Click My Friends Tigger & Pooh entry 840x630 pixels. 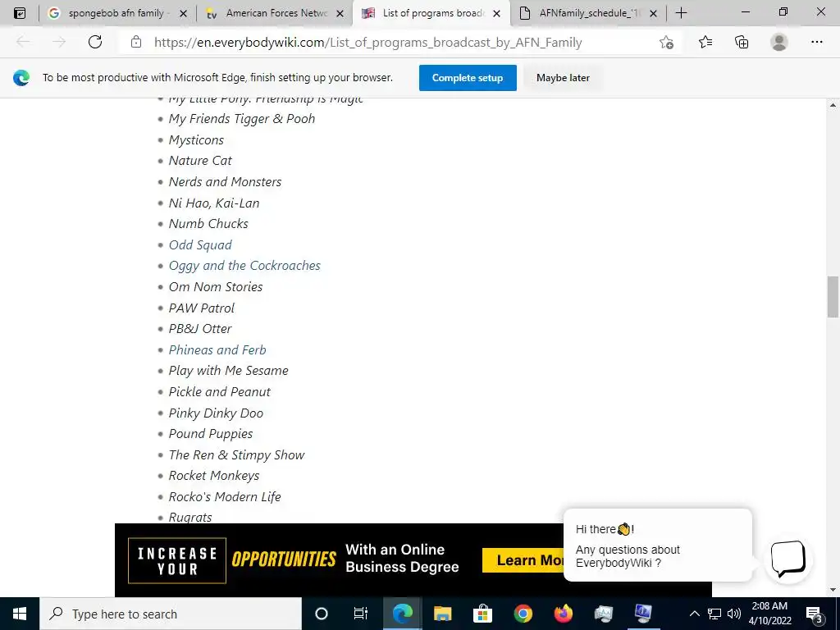[242, 119]
